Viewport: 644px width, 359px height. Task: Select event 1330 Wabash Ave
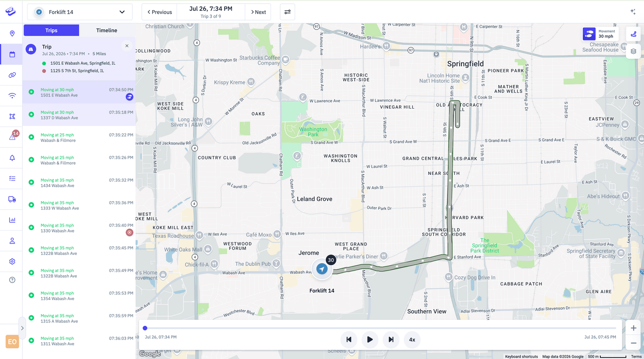tap(79, 227)
